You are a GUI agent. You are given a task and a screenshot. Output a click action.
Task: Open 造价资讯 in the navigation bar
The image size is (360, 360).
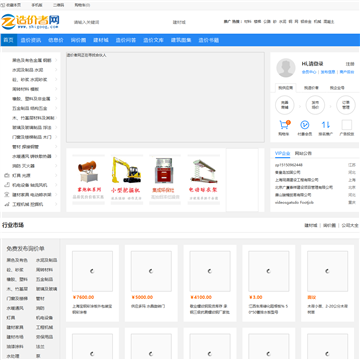point(31,40)
